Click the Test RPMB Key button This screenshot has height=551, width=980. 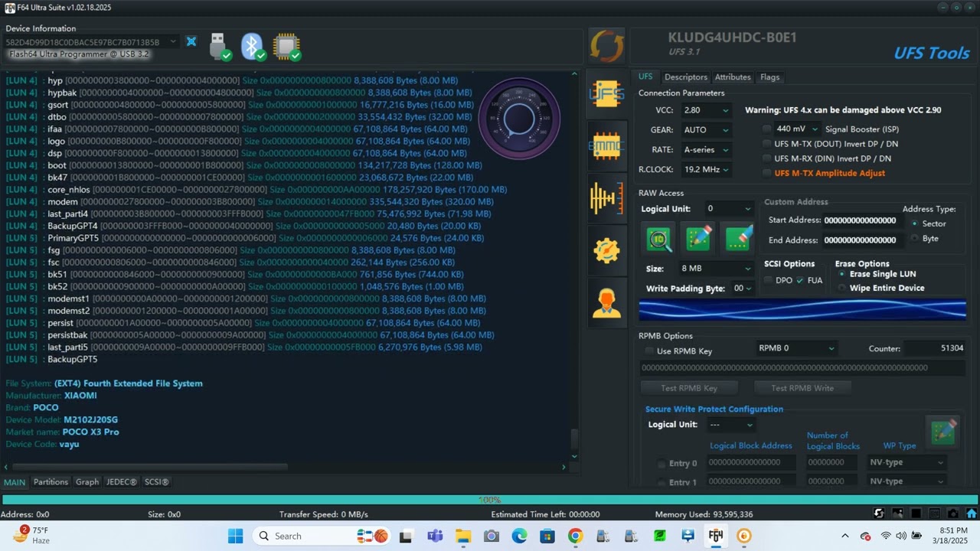coord(689,388)
